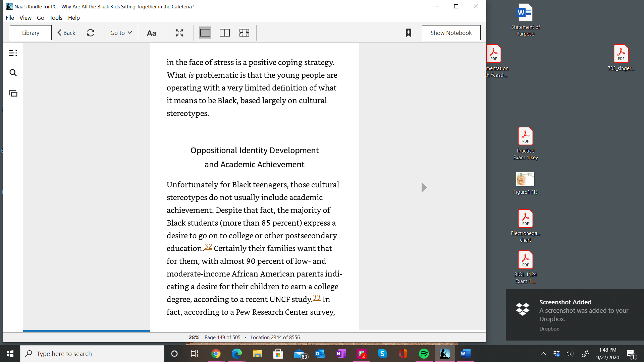Open footnote 32 link
644x362 pixels.
(x=208, y=247)
